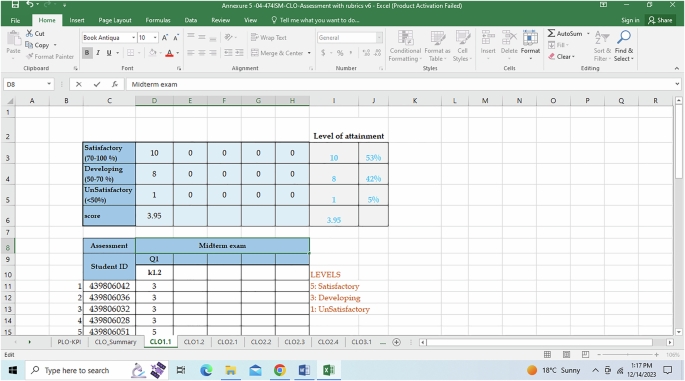The width and height of the screenshot is (685, 381).
Task: Expand the Name Box dropdown arrow
Action: tap(49, 84)
